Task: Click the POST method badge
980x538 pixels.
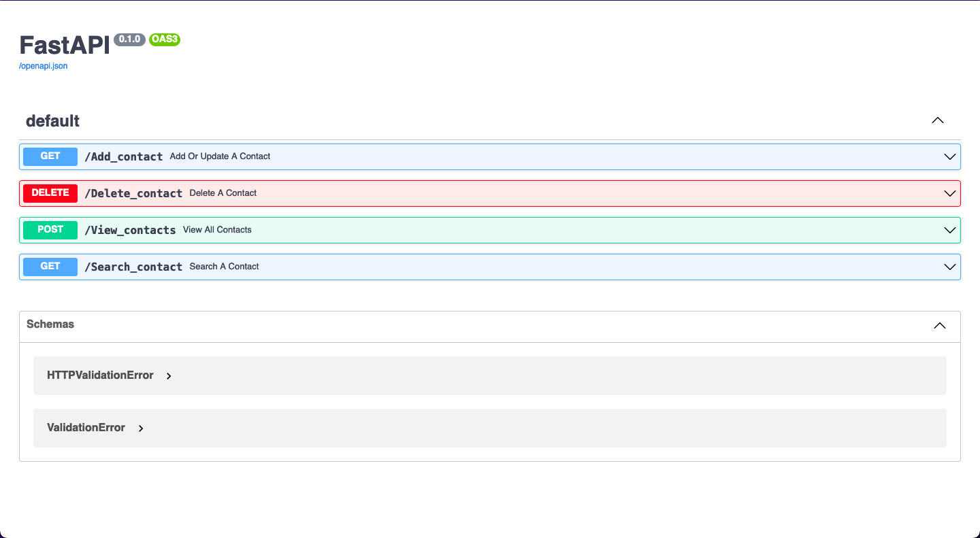Action: tap(50, 230)
